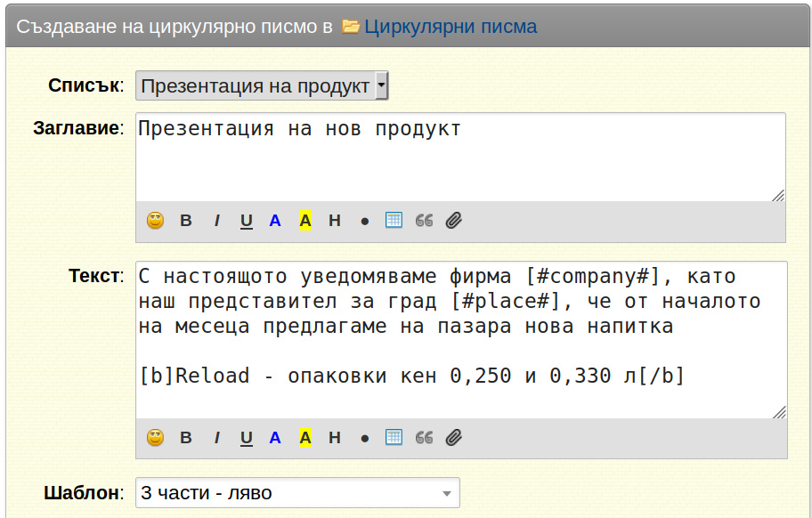Grab the Текст text area resize handle
Image resolution: width=812 pixels, height=518 pixels.
point(779,412)
